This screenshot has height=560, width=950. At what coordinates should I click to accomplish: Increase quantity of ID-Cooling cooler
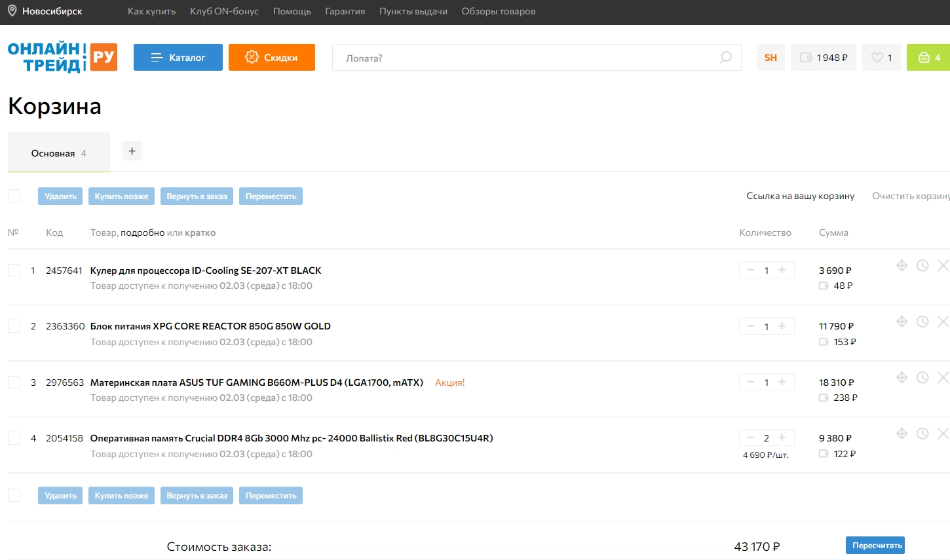782,270
